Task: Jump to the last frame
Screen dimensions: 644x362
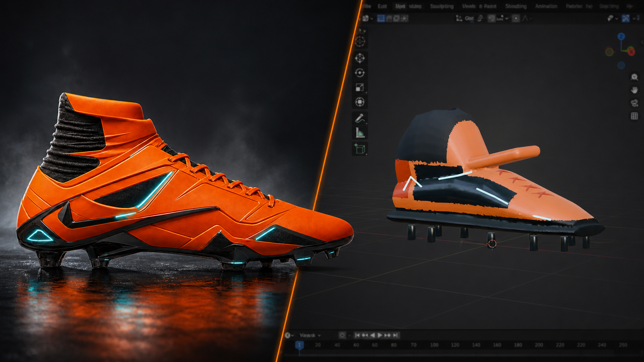Action: [x=395, y=335]
